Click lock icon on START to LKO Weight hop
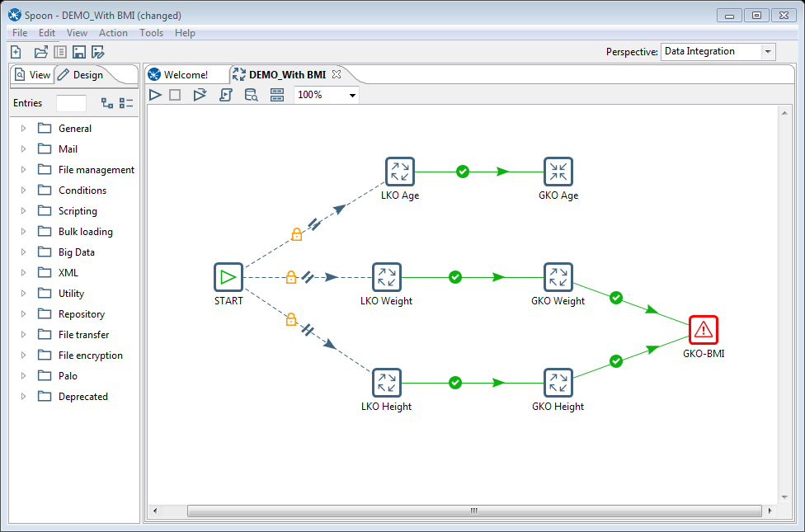805x532 pixels. 291,277
